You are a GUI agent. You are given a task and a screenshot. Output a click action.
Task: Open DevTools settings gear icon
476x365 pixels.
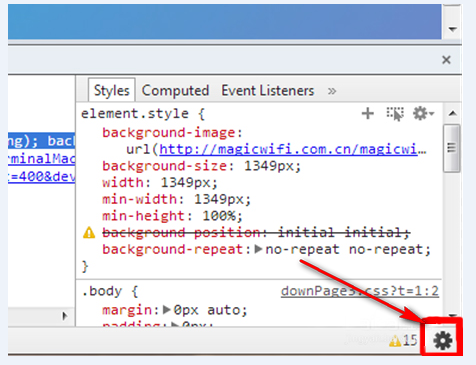443,341
